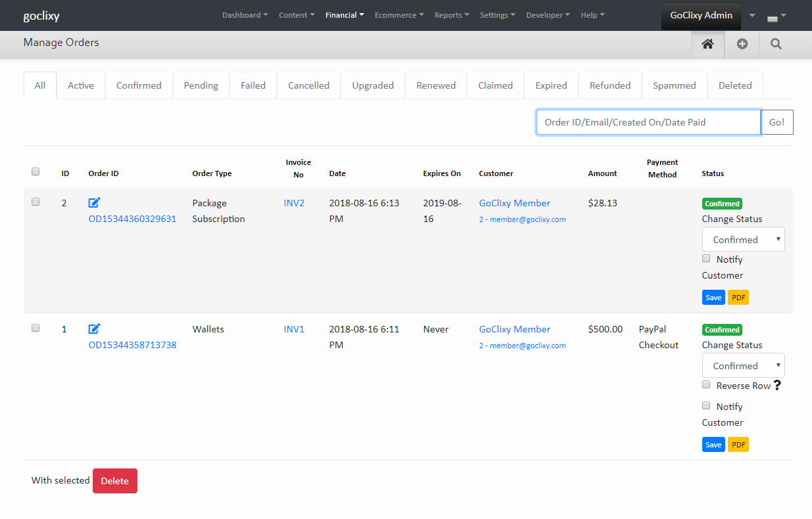Click the Order ID column header
Image resolution: width=812 pixels, height=519 pixels.
pyautogui.click(x=103, y=173)
